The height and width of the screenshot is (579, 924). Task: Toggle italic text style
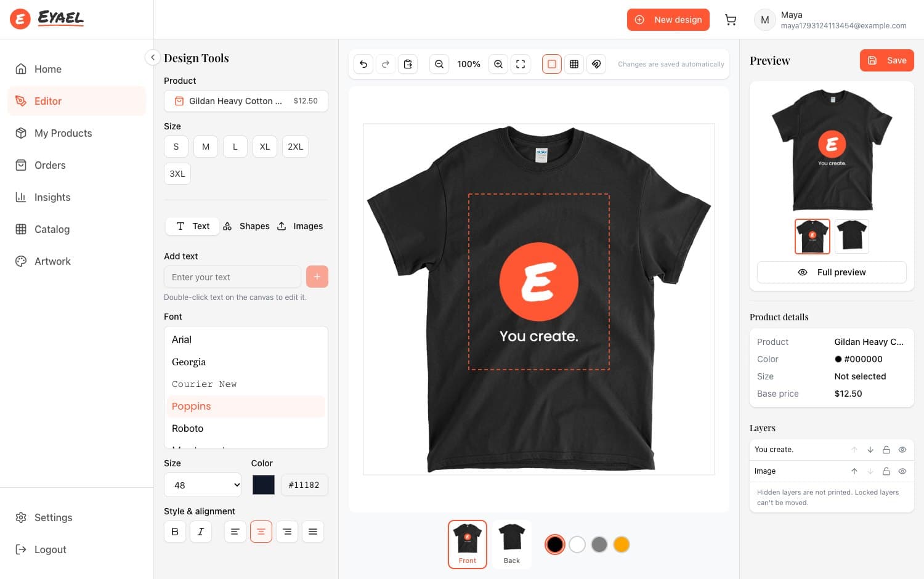(x=201, y=532)
